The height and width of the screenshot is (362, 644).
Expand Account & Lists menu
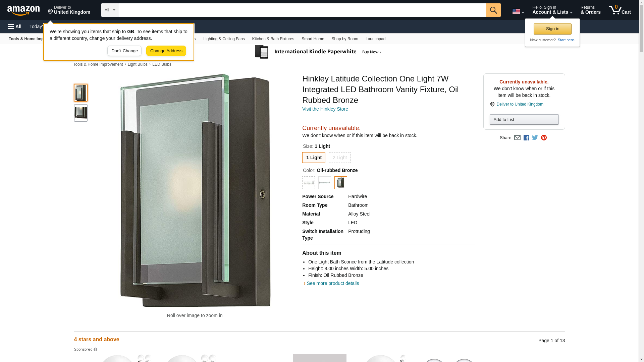(x=552, y=10)
